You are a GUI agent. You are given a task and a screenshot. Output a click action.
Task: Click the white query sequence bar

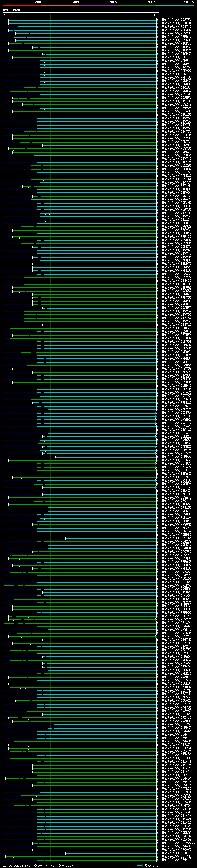point(81,12)
